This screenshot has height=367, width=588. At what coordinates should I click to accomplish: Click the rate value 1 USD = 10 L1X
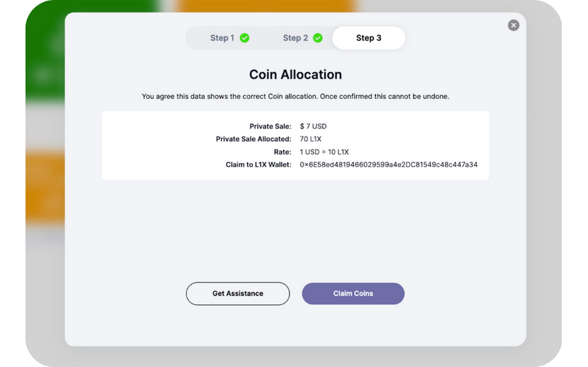pos(324,151)
